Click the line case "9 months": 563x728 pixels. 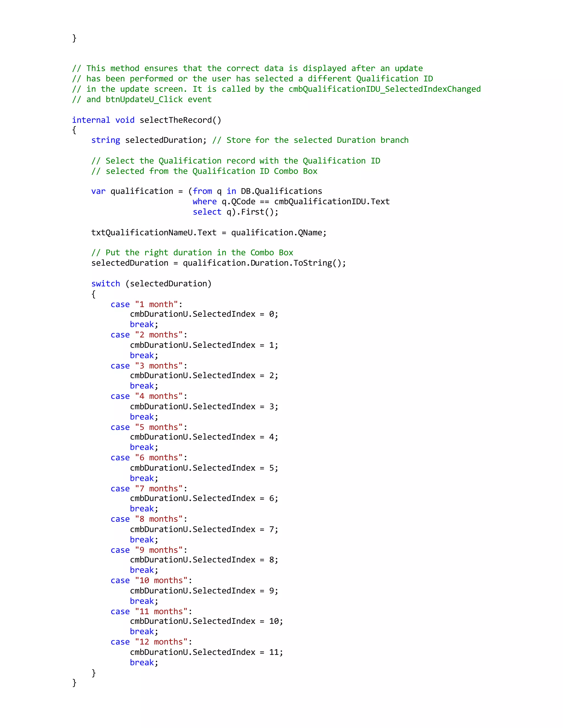click(149, 550)
